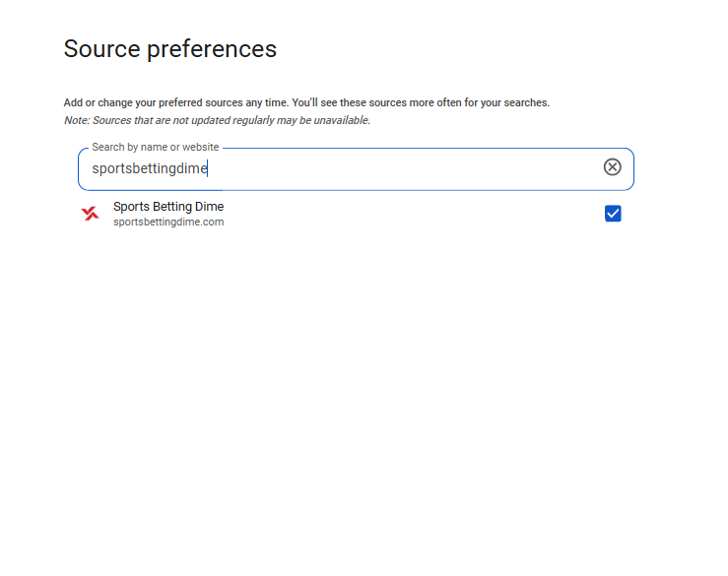Click the 'Add or change your preferred sources' description
Image resolution: width=728 pixels, height=576 pixels.
coord(306,102)
